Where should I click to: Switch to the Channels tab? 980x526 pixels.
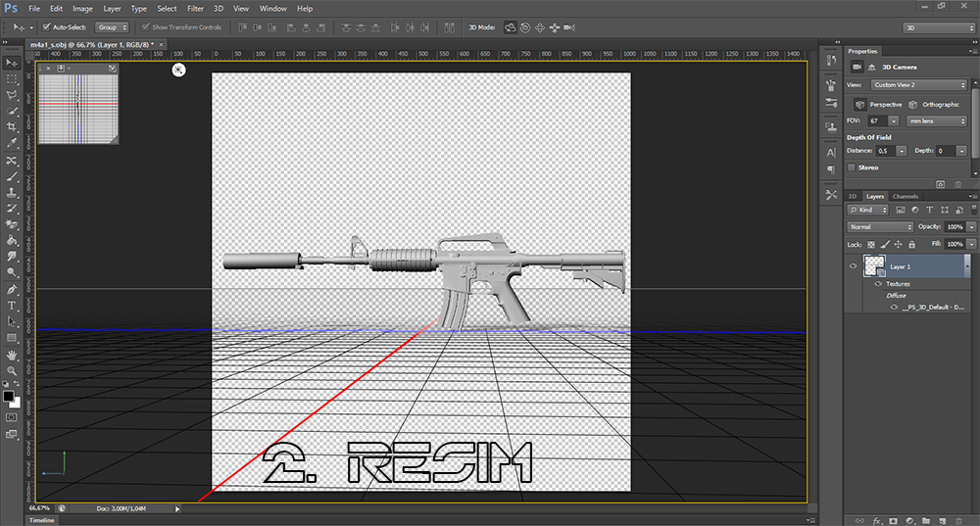[905, 196]
